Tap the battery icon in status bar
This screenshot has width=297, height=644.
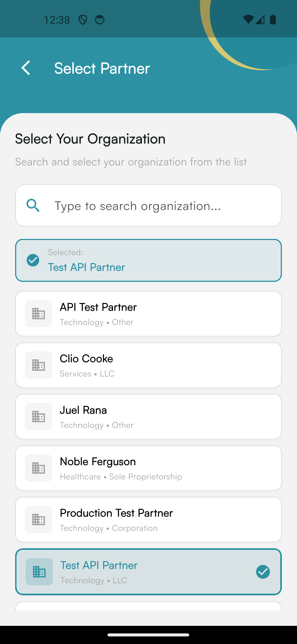tap(273, 20)
